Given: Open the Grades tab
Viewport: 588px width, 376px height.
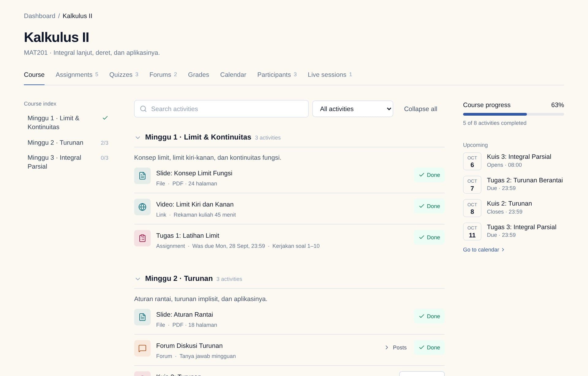Looking at the screenshot, I should coord(198,75).
